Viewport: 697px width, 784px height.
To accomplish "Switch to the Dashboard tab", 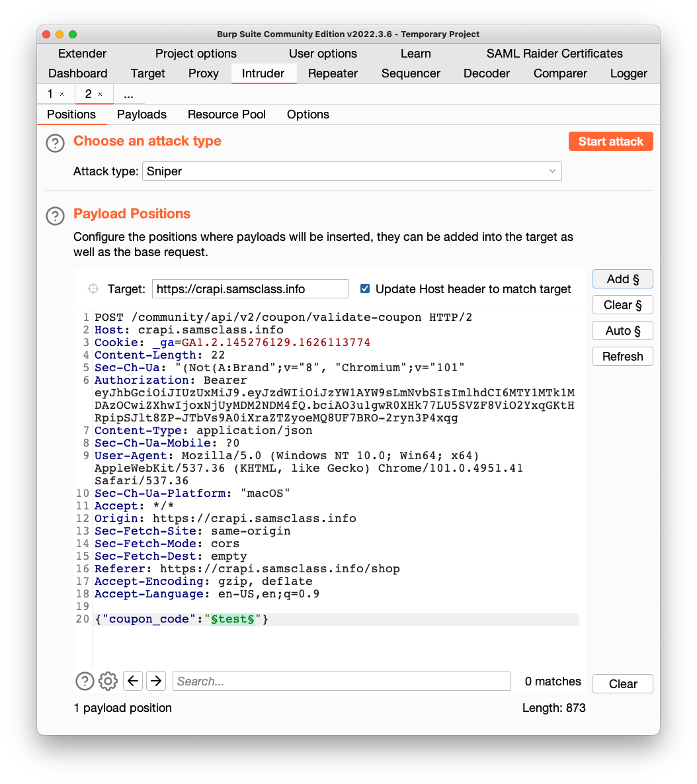I will tap(78, 73).
